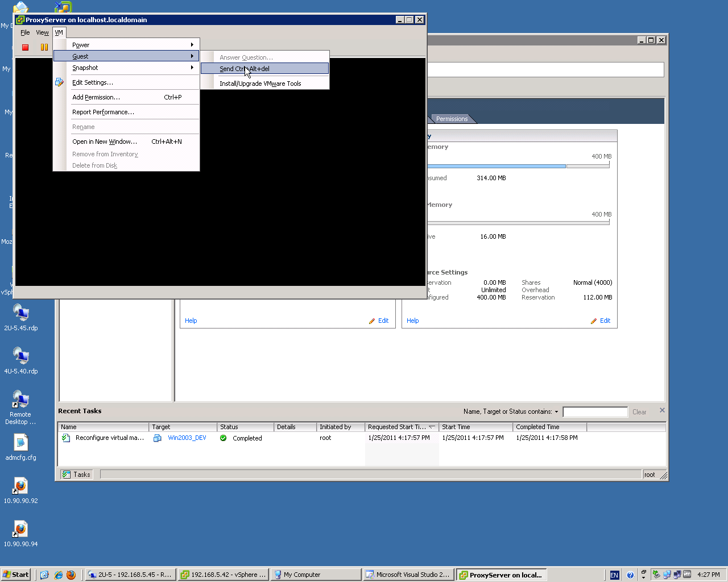Click the light-blue network connection tray icon
The height and width of the screenshot is (582, 728).
(x=667, y=575)
